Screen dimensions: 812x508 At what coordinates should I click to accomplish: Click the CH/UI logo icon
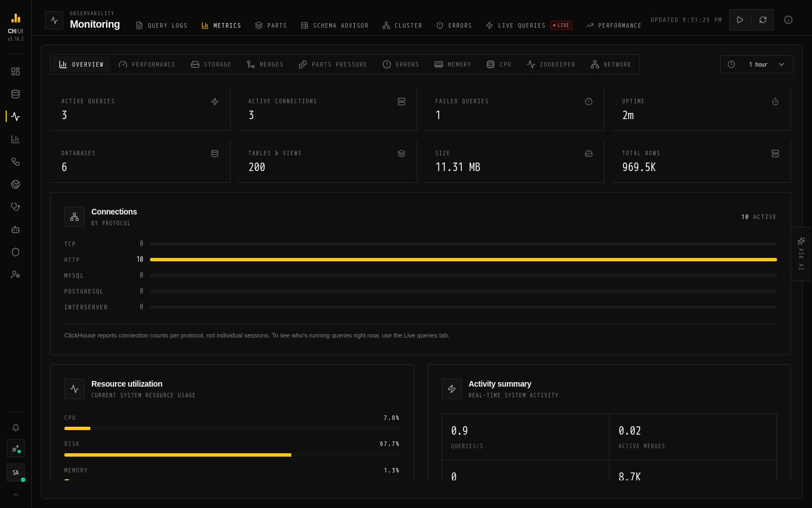[x=16, y=19]
